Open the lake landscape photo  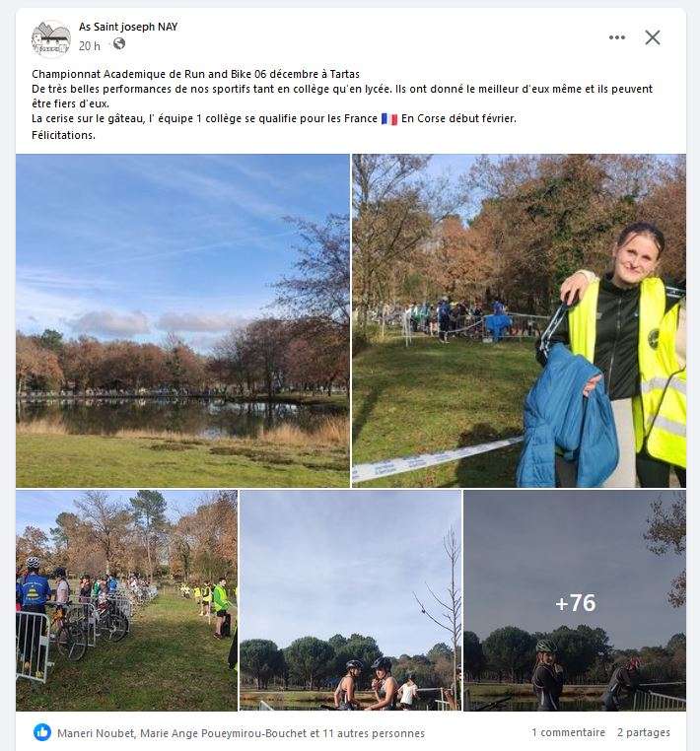point(182,320)
